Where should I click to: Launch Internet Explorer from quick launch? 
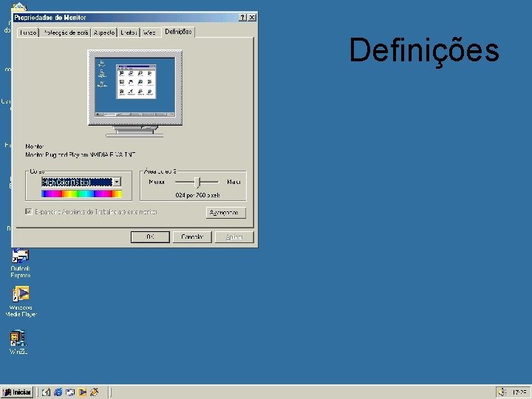click(x=58, y=392)
